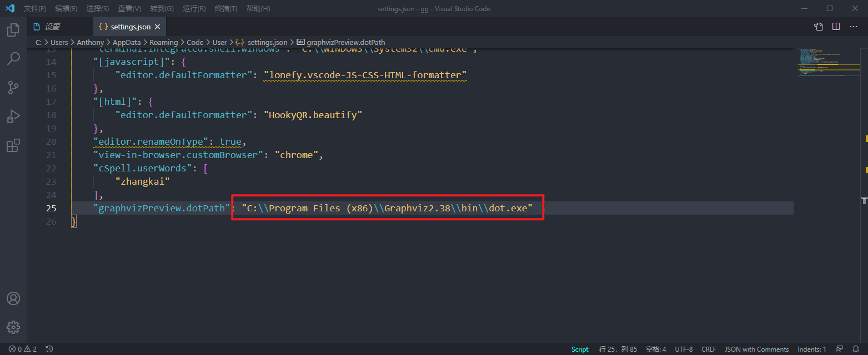
Task: Open the 查看(V) menu
Action: 129,9
